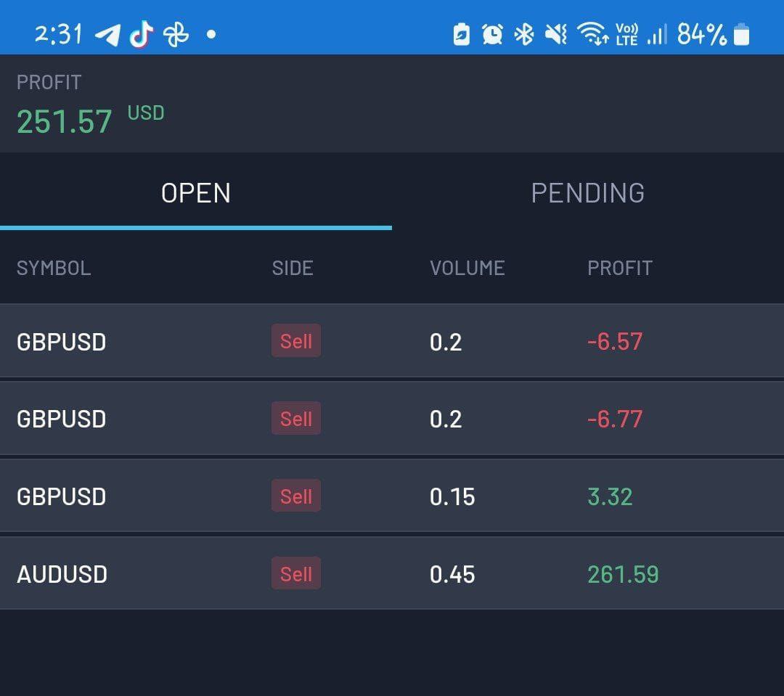Tap the Bluetooth status icon
This screenshot has width=784, height=696.
(523, 34)
